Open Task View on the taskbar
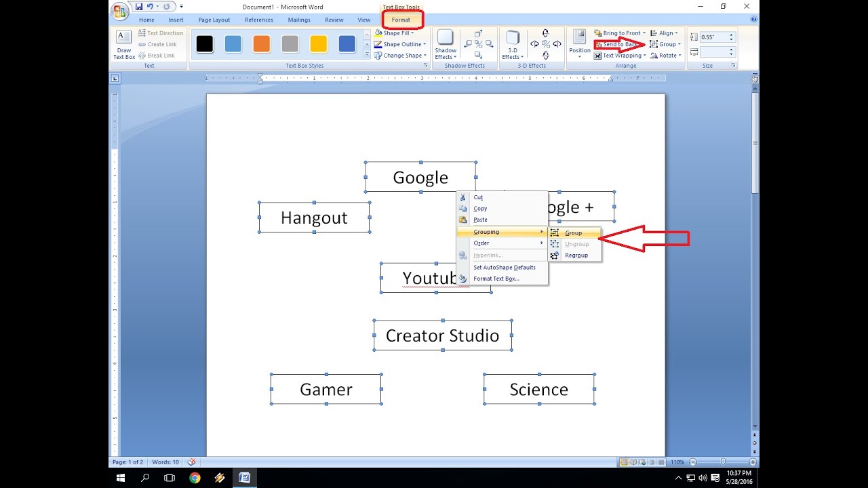 click(170, 478)
